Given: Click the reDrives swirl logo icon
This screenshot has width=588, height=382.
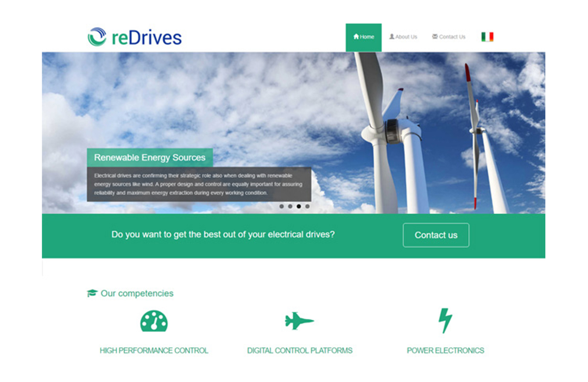Looking at the screenshot, I should (97, 37).
